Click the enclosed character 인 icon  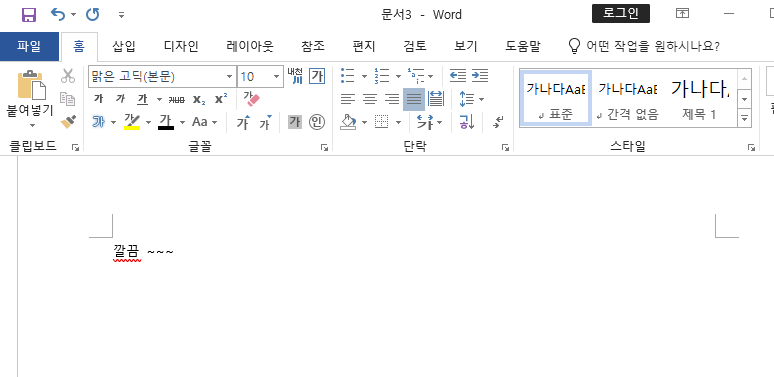tap(317, 121)
